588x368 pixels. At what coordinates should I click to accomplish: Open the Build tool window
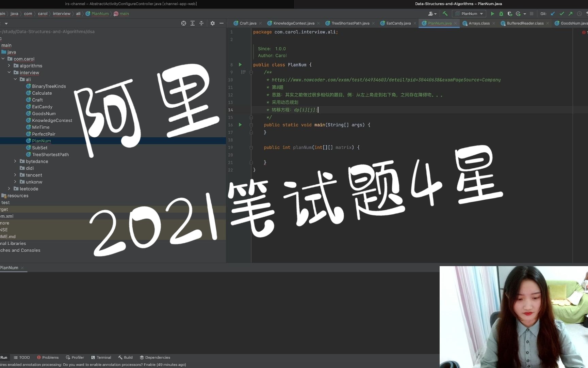pyautogui.click(x=125, y=357)
